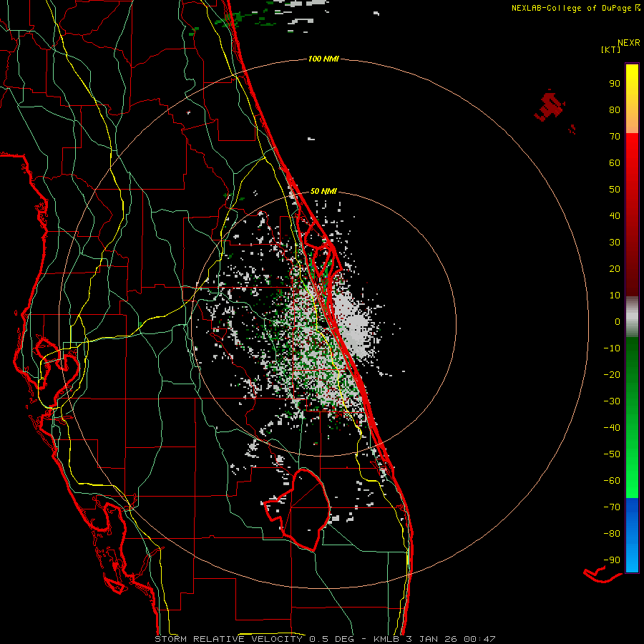This screenshot has width=644, height=644.
Task: Click the NEXLAB-College of DuPage label
Action: coord(572,8)
